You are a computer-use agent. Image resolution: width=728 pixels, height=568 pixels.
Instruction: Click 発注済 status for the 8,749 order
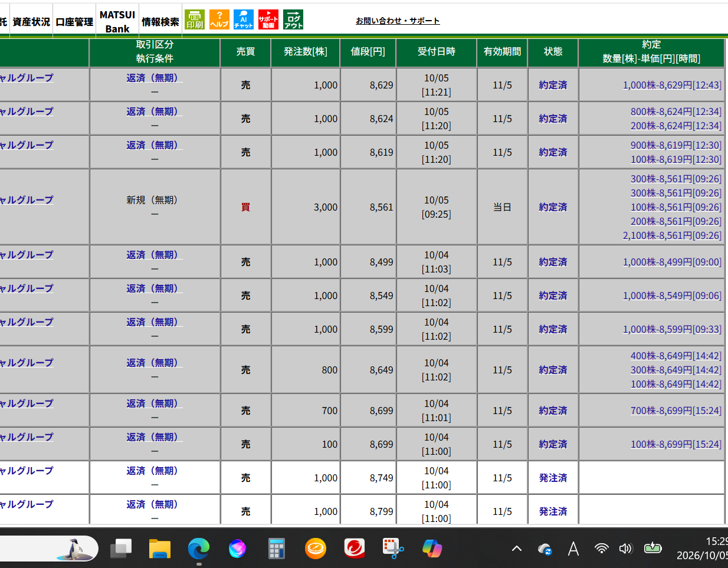(x=553, y=478)
